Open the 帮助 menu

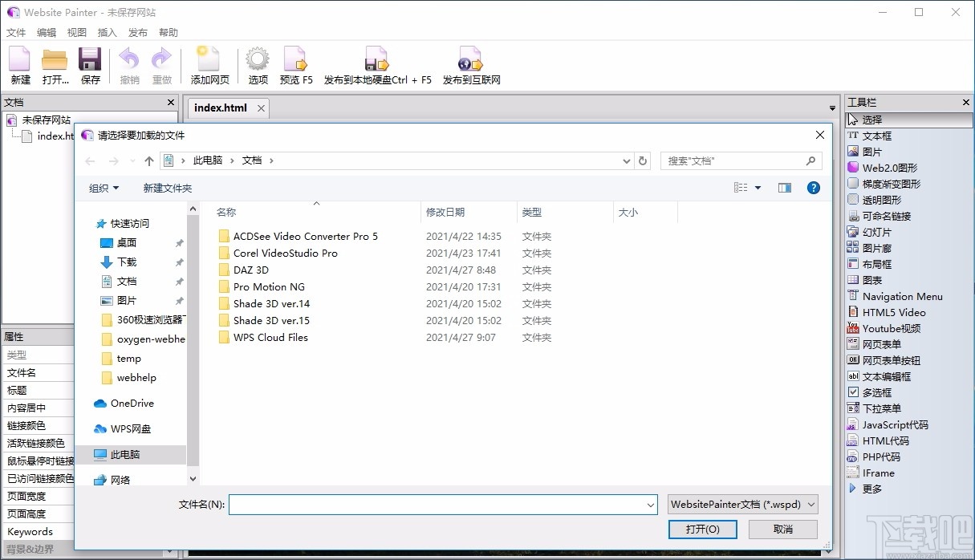point(169,33)
